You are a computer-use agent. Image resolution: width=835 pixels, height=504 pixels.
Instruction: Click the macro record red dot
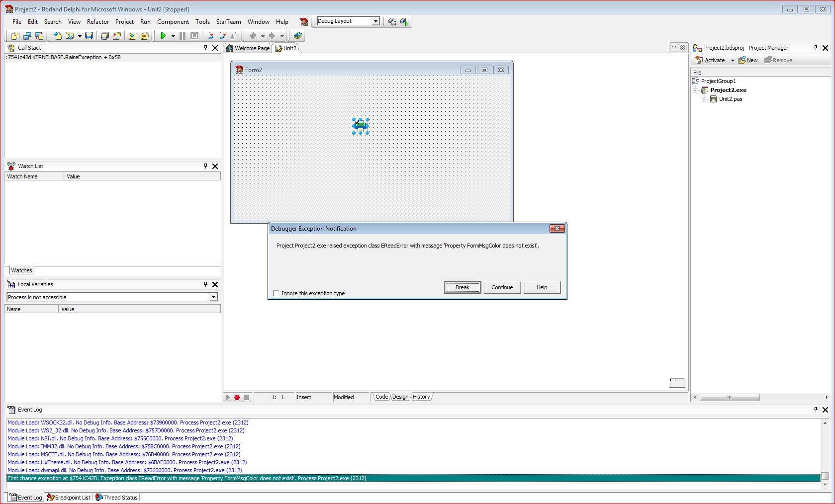point(237,397)
